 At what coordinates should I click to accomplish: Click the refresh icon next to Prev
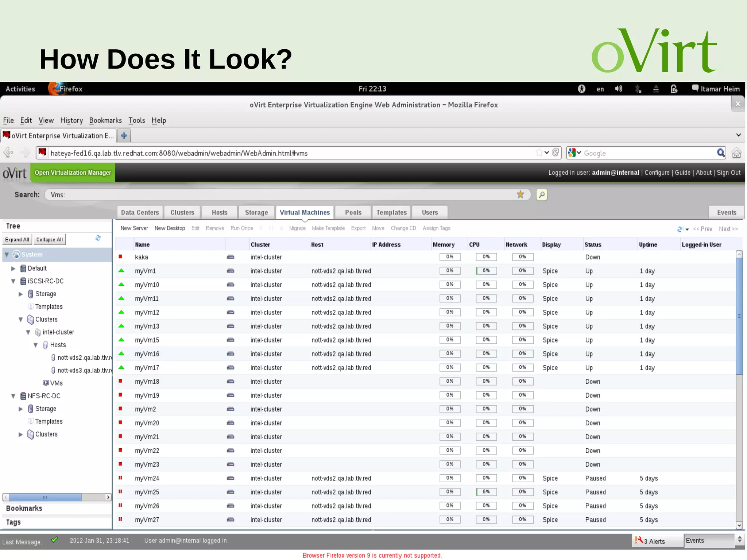coord(680,229)
